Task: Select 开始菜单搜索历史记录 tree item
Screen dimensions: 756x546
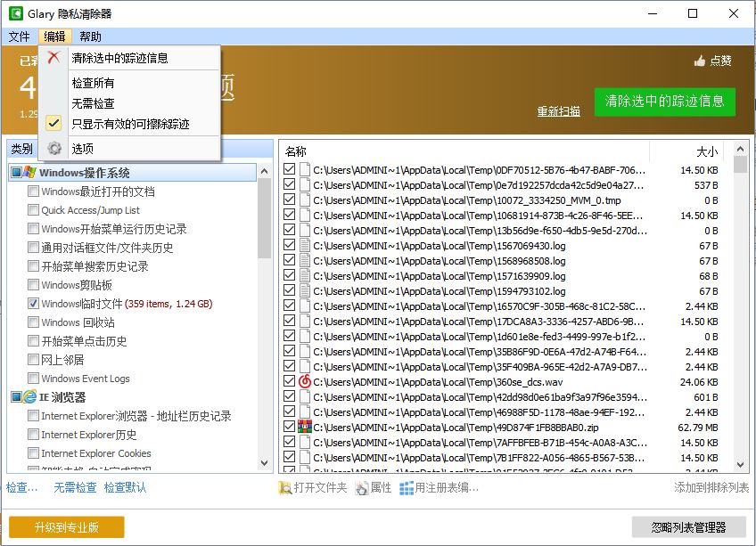Action: (95, 266)
